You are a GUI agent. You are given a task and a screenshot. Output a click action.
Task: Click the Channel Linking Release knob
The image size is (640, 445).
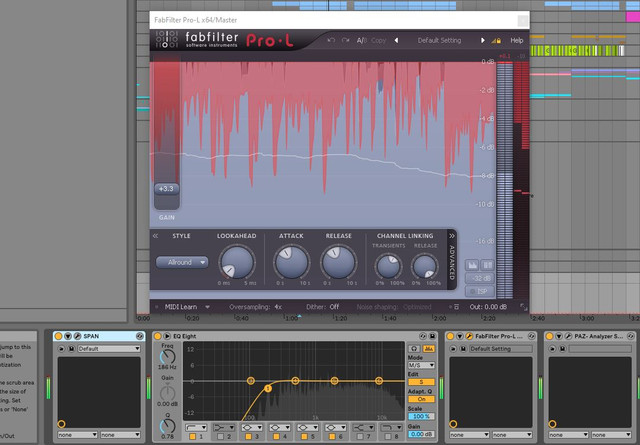424,266
